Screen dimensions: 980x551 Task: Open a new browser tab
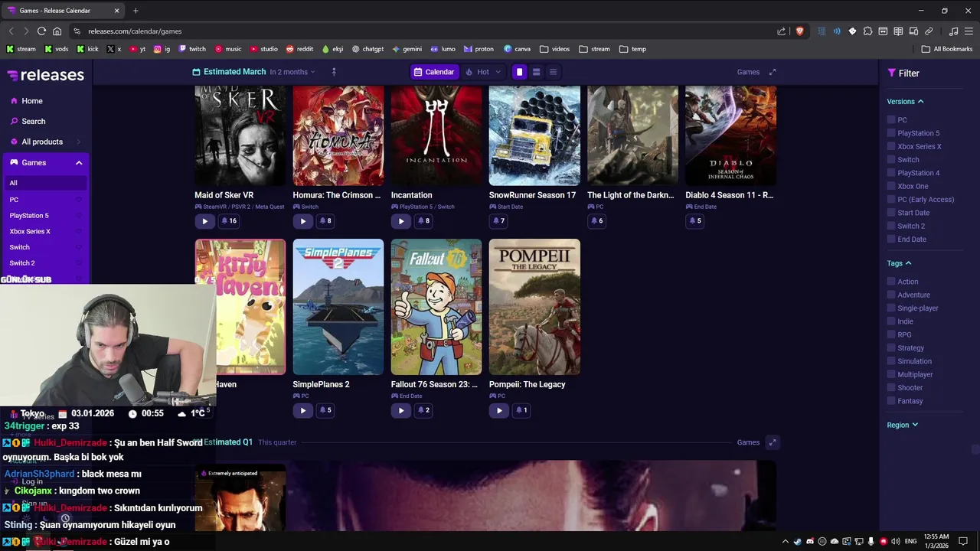136,11
